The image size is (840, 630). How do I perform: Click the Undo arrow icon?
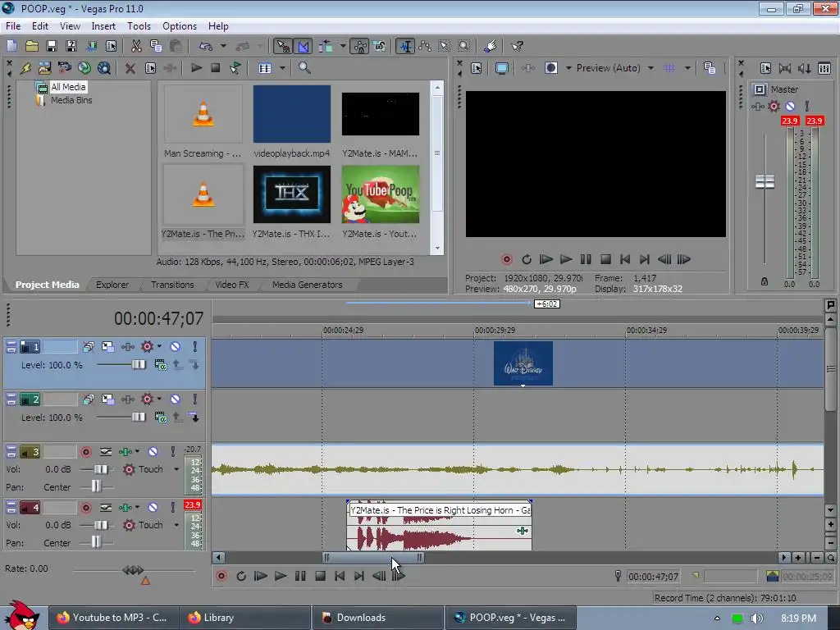tap(206, 46)
